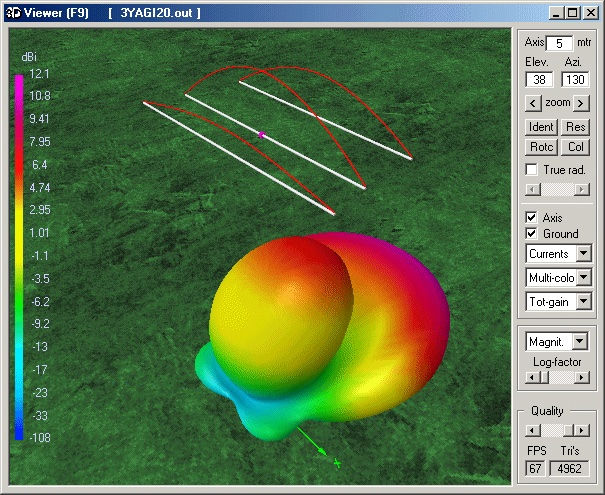The image size is (605, 495).
Task: Zoom in with the right zoom arrow
Action: pyautogui.click(x=581, y=103)
